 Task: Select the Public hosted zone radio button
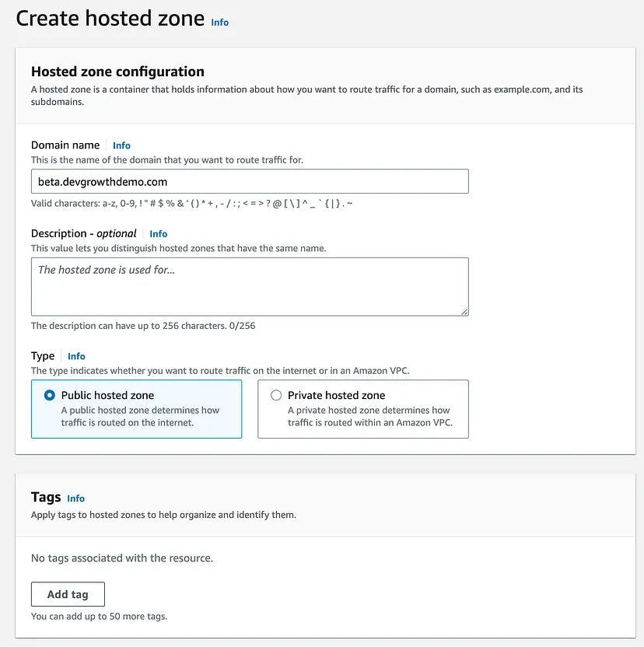click(x=49, y=395)
